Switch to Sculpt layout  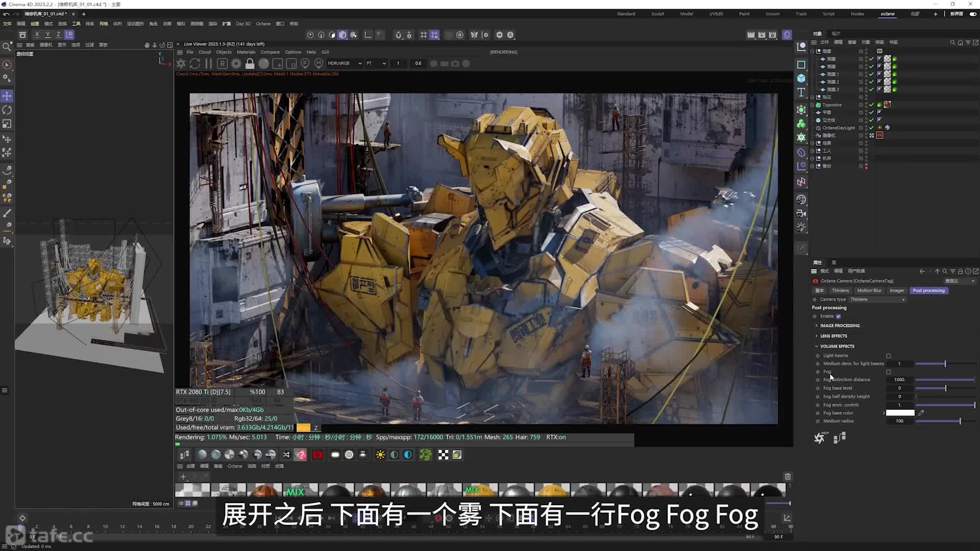coord(657,14)
